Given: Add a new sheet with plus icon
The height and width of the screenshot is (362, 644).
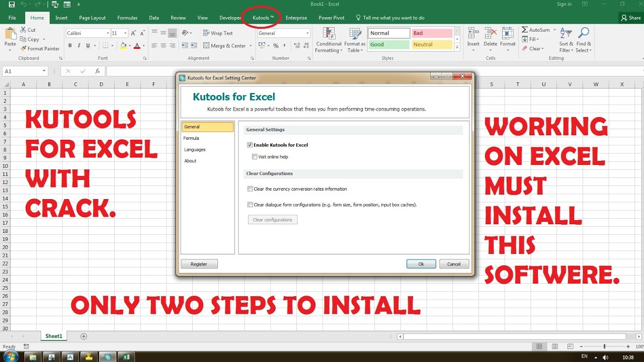Looking at the screenshot, I should [84, 336].
